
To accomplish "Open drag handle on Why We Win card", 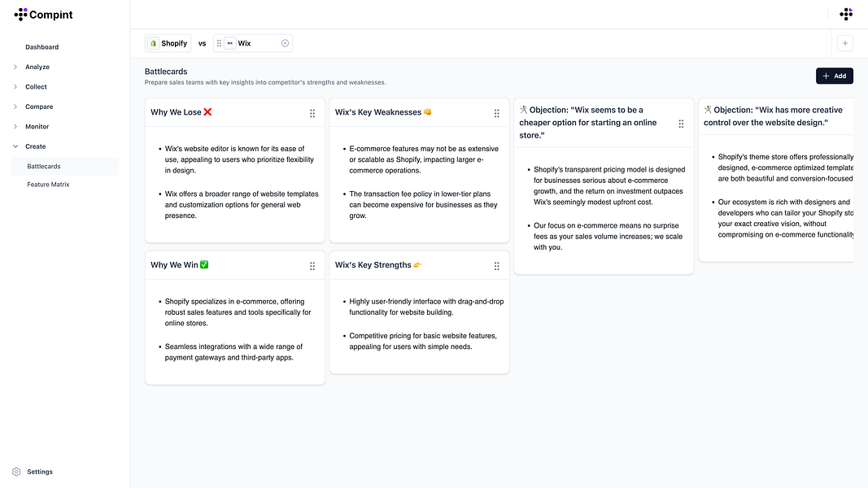I will coord(312,266).
